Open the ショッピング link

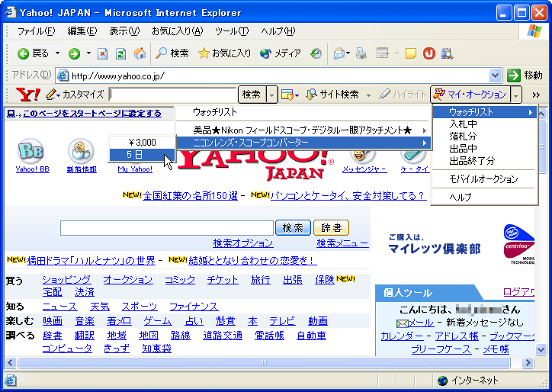[66, 280]
